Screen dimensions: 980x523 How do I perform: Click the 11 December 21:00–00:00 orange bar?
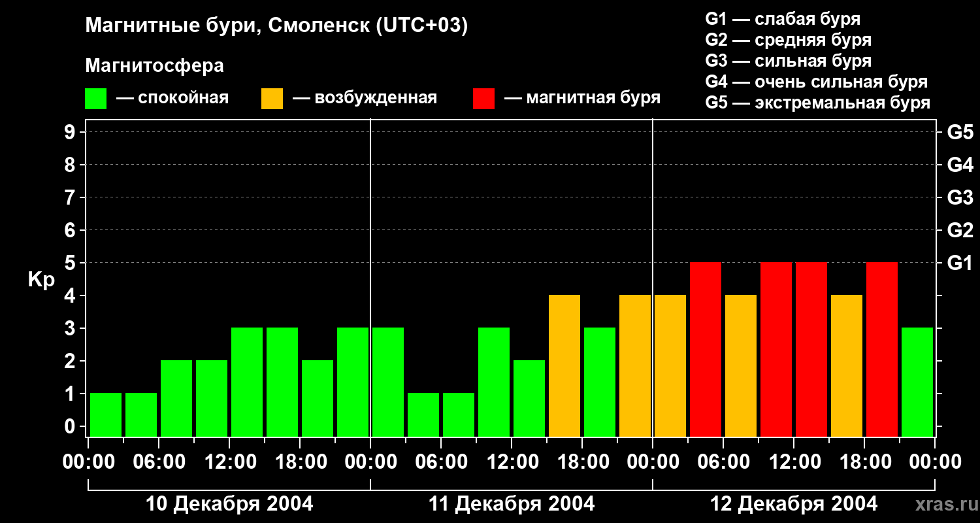[635, 365]
